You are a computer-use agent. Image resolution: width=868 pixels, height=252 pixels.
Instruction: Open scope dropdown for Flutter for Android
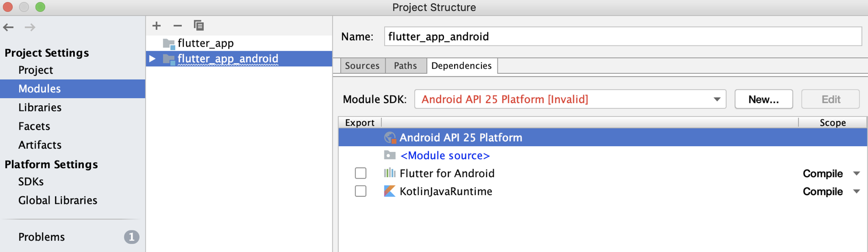856,174
